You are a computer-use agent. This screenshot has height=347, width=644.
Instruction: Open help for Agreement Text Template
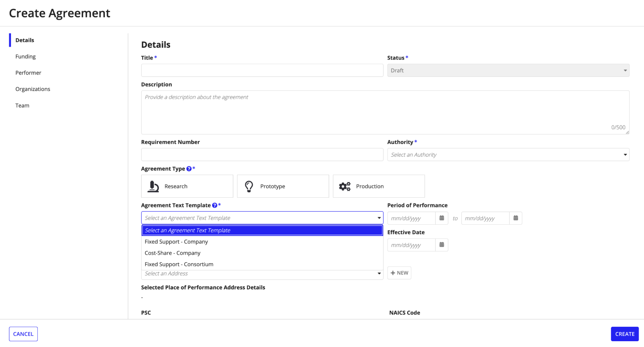click(x=215, y=205)
